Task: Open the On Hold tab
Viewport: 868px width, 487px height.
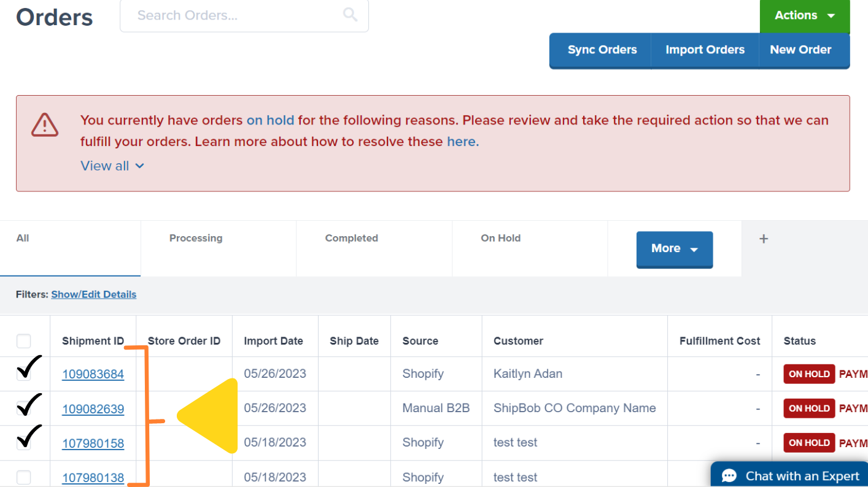Action: pyautogui.click(x=501, y=238)
